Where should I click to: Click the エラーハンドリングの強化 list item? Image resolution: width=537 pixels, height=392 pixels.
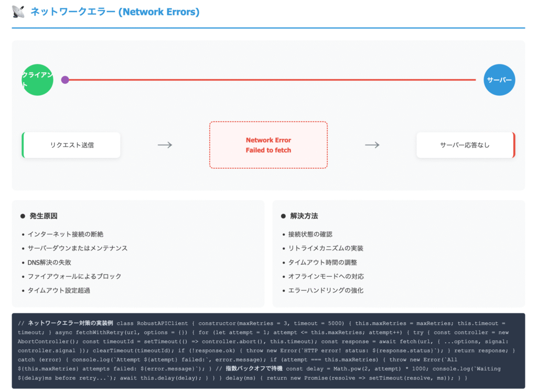click(x=326, y=290)
